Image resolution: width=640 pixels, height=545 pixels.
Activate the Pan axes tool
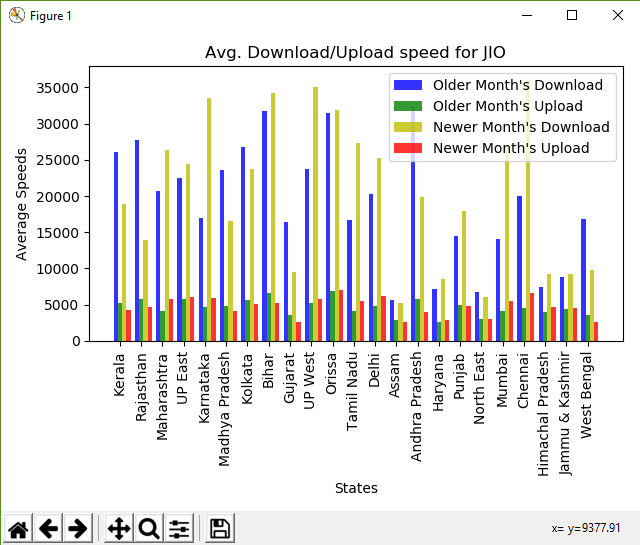point(119,529)
